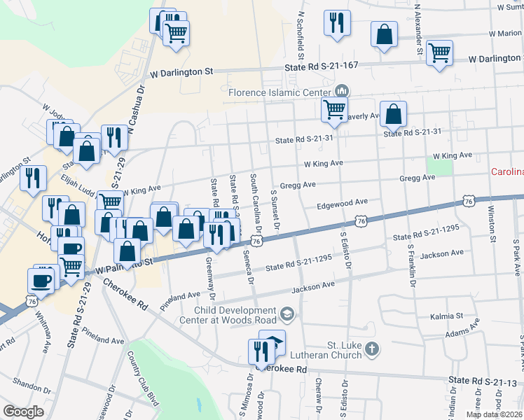524x420 pixels.
Task: Select the restaurant marker on Cherokee Rd near S Mimosa Dr
Action: click(x=262, y=353)
